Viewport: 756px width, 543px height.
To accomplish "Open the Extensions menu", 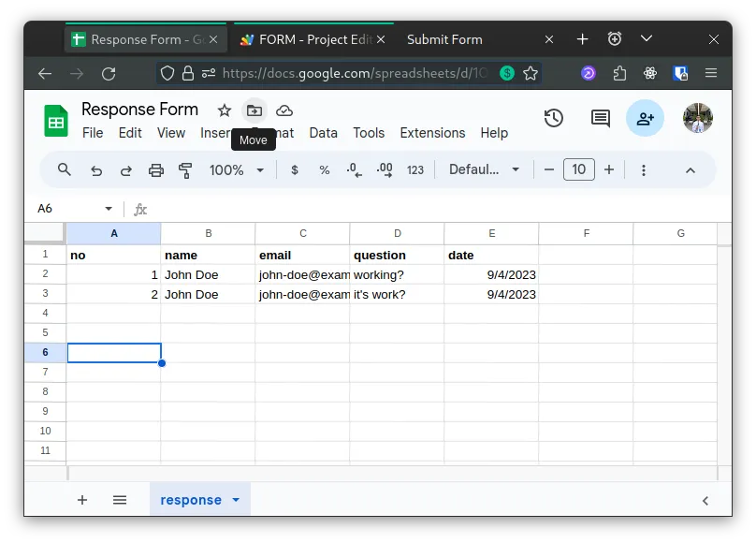I will tap(432, 133).
